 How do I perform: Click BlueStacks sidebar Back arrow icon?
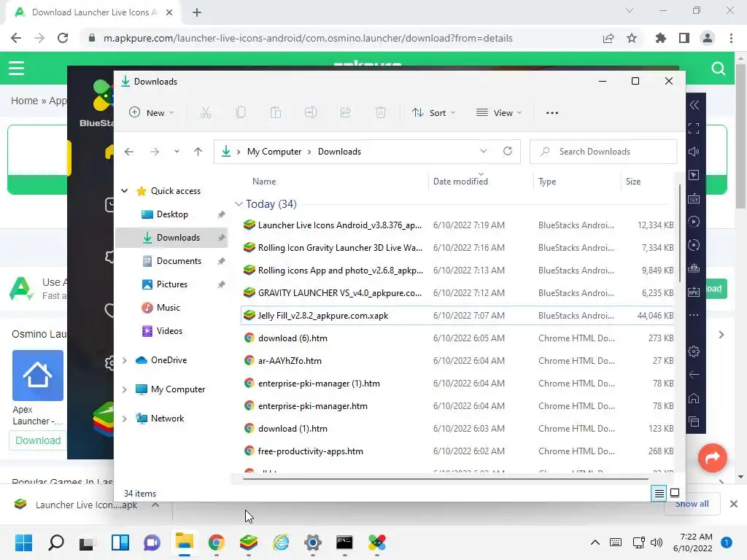pyautogui.click(x=694, y=375)
